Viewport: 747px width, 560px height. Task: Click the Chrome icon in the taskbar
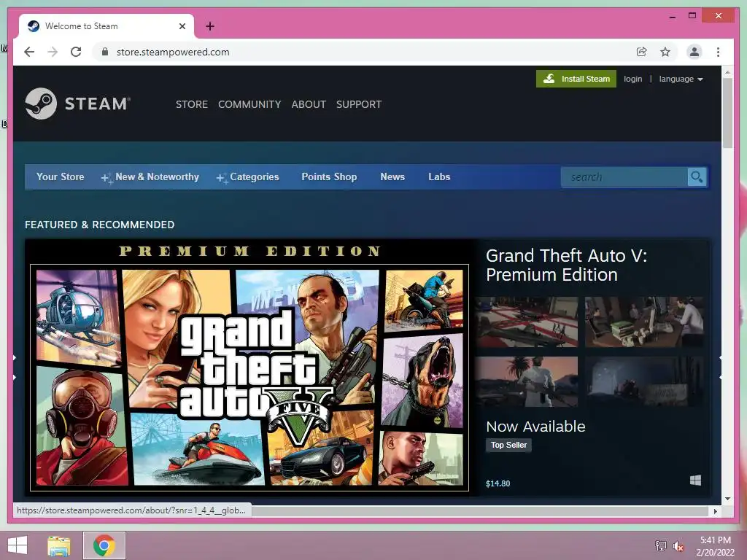coord(104,545)
